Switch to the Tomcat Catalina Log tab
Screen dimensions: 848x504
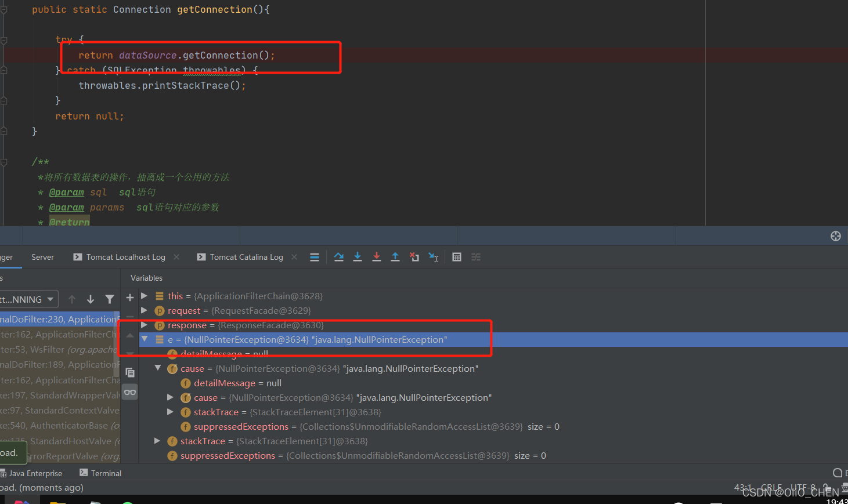point(246,257)
